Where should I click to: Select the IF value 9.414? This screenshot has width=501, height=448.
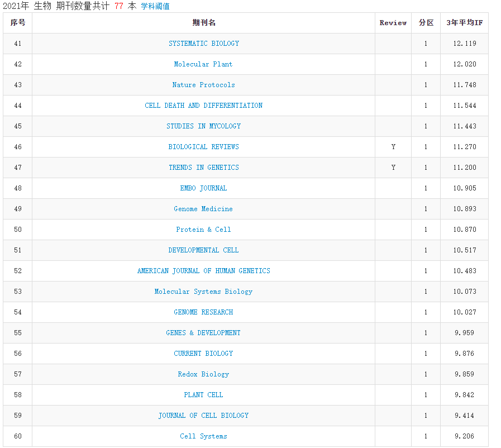pyautogui.click(x=465, y=416)
